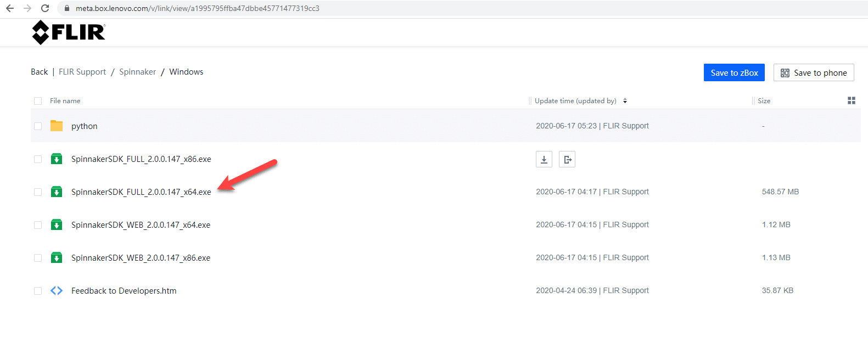
Task: Open SpinnakerSDK_WEB_2.0.0.147_x64.exe
Action: [141, 225]
